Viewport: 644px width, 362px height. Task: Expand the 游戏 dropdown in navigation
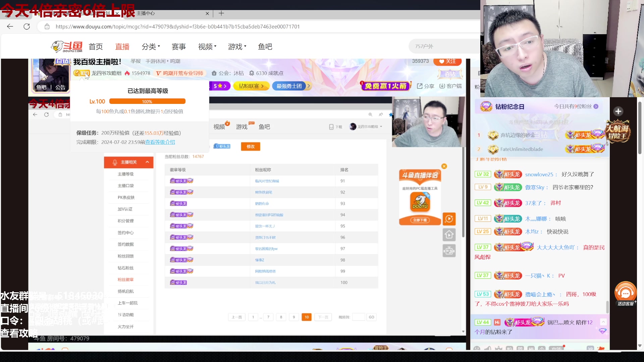point(237,47)
